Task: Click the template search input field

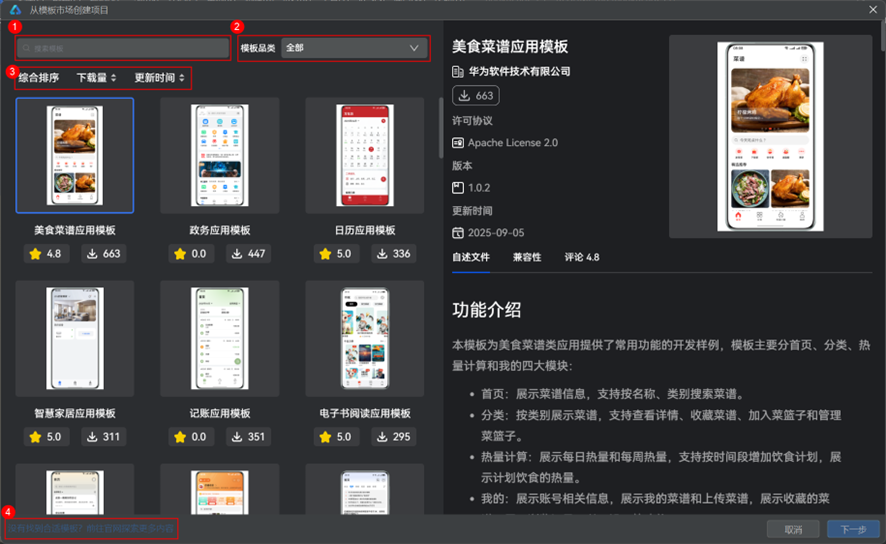Action: coord(124,48)
